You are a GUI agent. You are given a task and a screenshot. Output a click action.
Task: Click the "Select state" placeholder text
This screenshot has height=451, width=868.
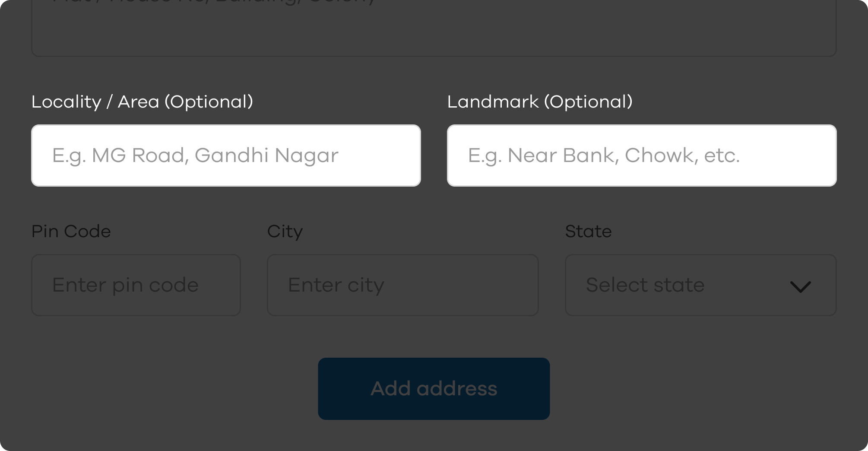tap(645, 285)
